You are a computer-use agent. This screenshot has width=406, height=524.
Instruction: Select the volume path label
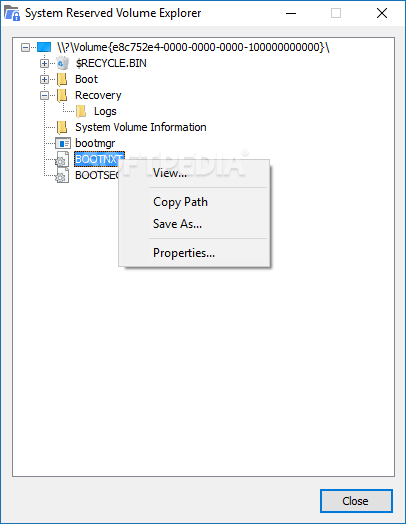193,47
